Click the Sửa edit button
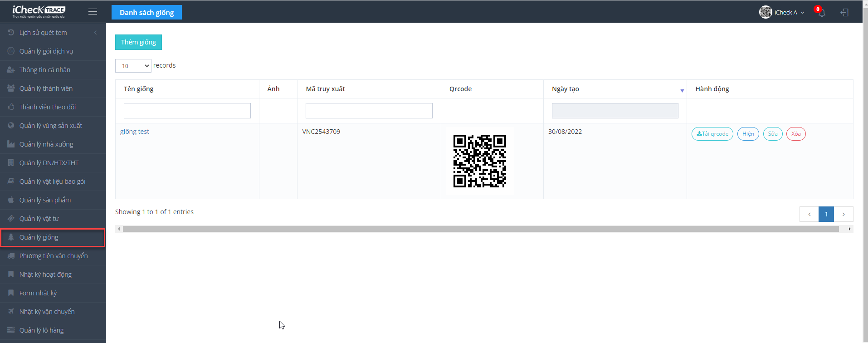Image resolution: width=868 pixels, height=343 pixels. (x=773, y=134)
